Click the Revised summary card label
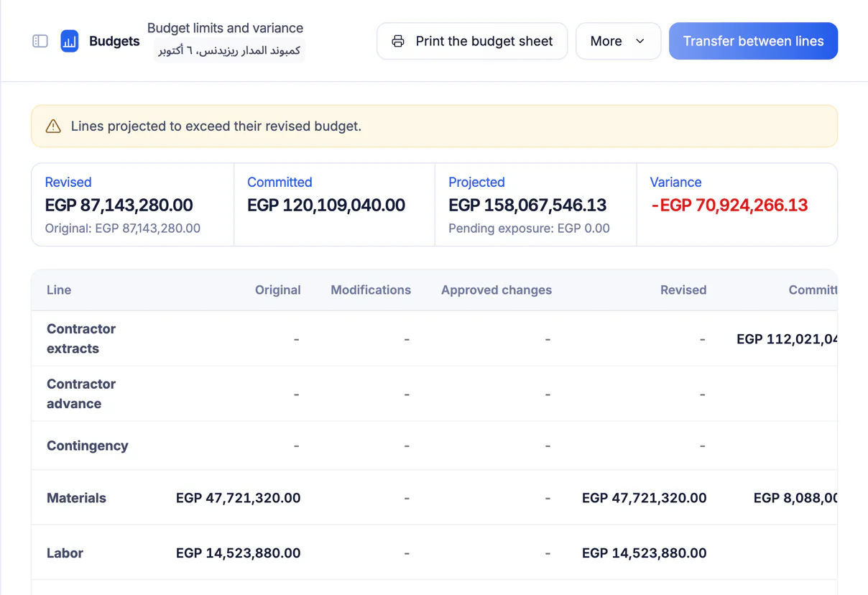The width and height of the screenshot is (868, 595). click(x=68, y=183)
